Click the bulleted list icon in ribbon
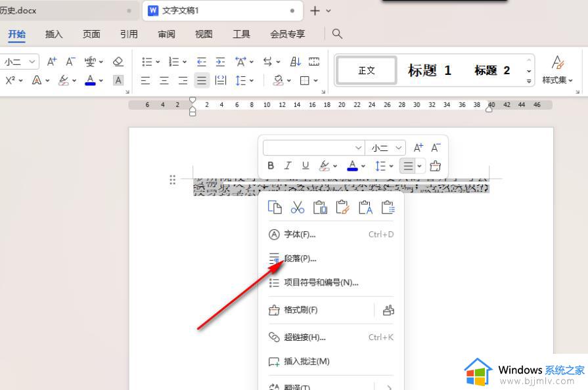 point(147,62)
